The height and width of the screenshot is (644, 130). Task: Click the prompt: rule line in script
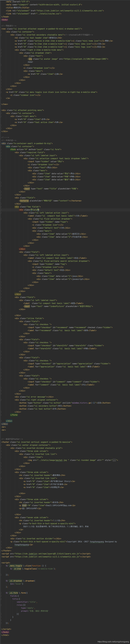pos(35,611)
